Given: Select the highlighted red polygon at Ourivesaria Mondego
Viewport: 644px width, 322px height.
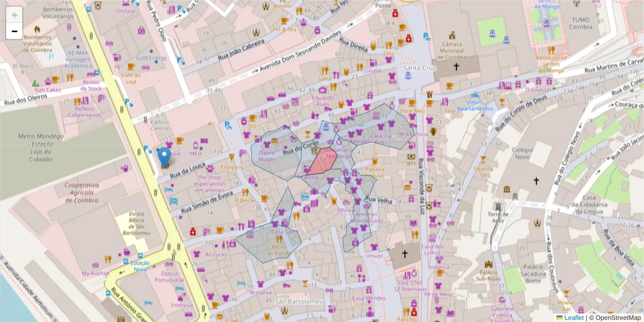Looking at the screenshot, I should [323, 159].
